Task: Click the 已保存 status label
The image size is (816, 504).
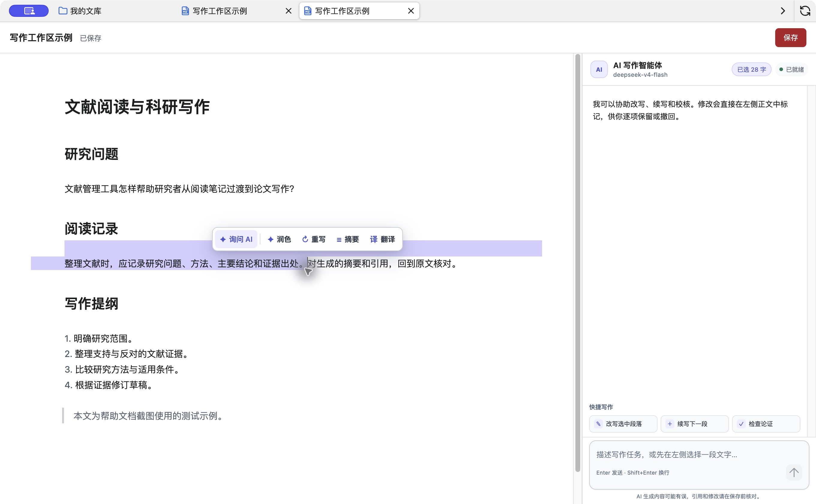Action: (91, 38)
